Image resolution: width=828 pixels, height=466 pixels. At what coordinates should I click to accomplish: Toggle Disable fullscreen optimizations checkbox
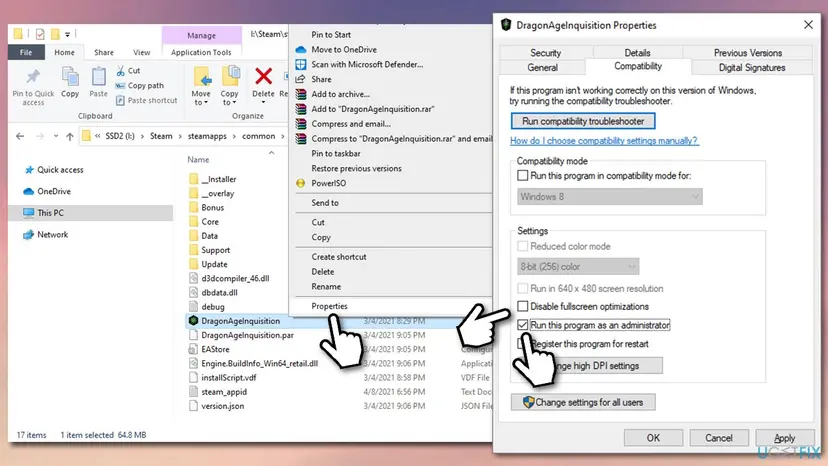pos(522,306)
